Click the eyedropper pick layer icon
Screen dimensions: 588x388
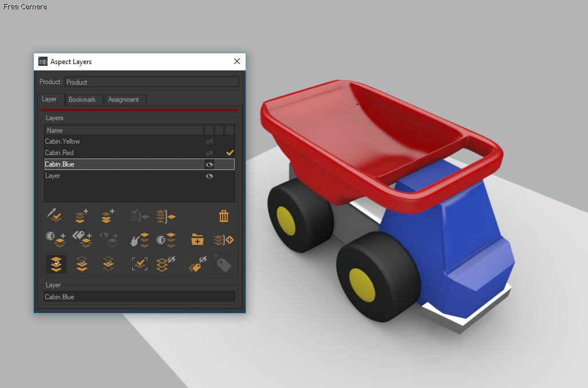[54, 216]
